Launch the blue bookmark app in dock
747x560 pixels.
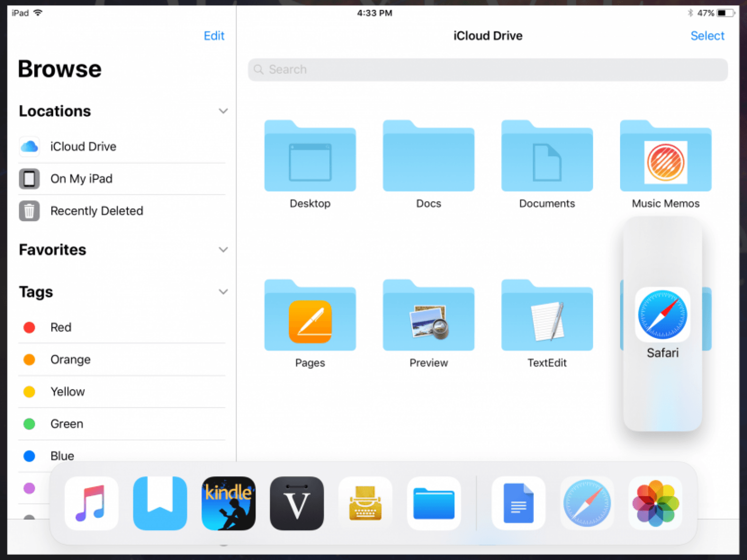160,503
